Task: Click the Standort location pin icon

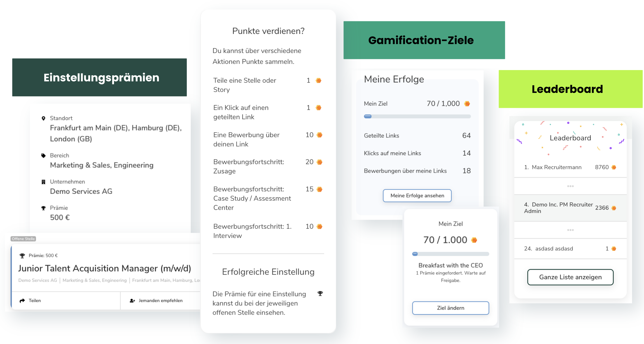Action: pos(44,118)
